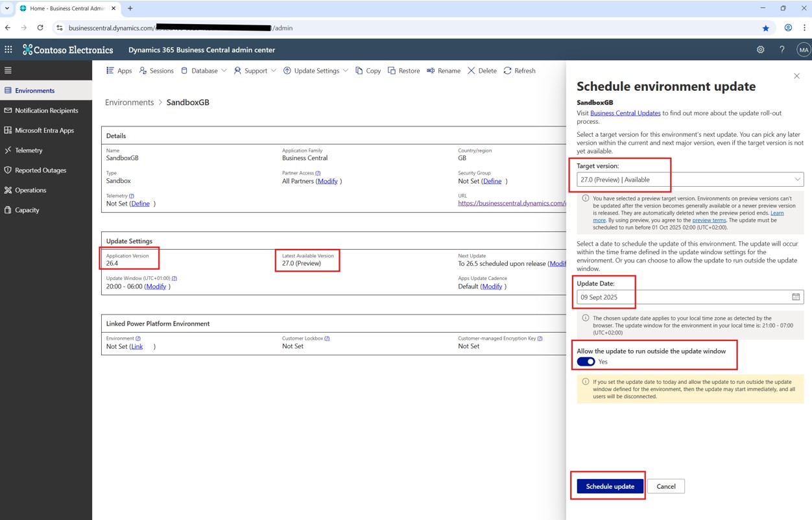Select Notification Recipients in left navigation
This screenshot has height=520, width=812.
46,110
